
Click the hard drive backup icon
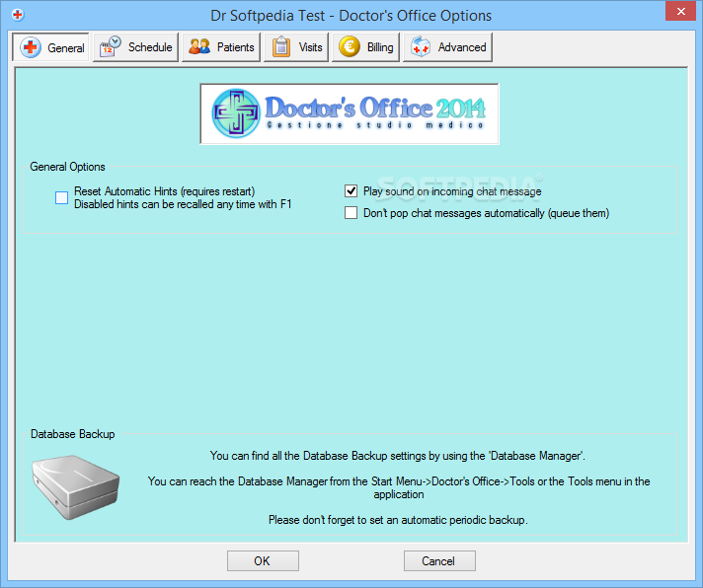(75, 487)
